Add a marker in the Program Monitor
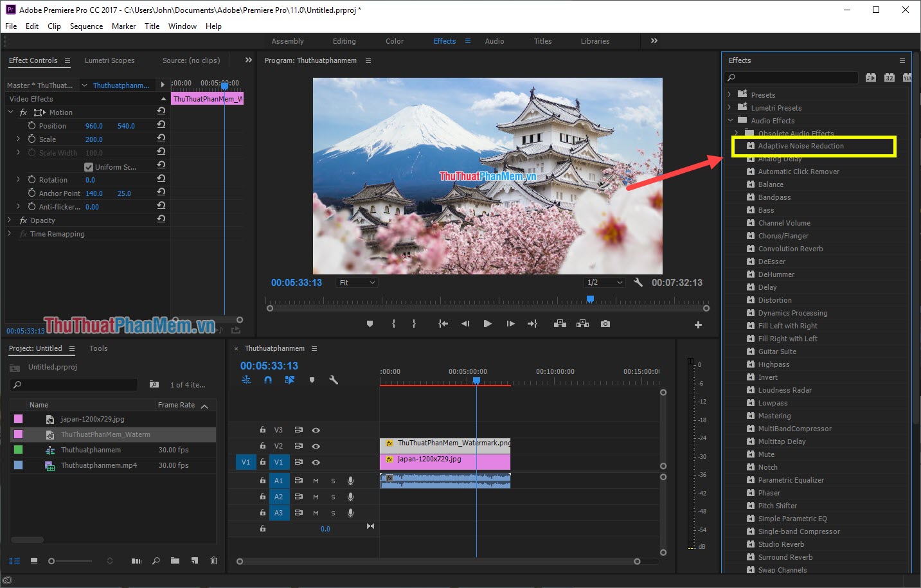This screenshot has width=921, height=588. [x=370, y=323]
